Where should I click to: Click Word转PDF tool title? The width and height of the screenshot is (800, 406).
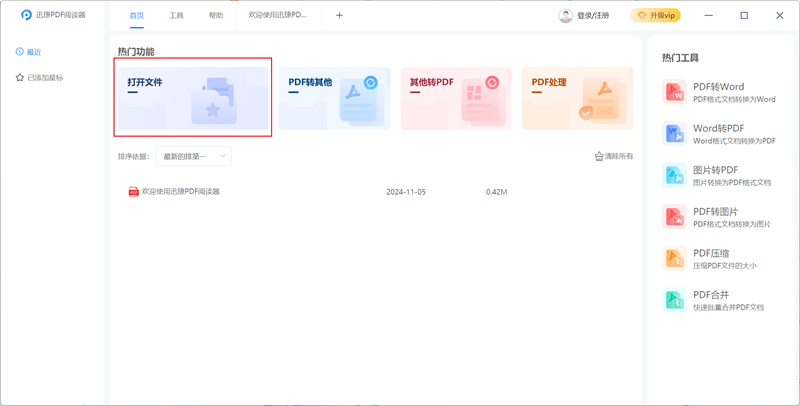(718, 129)
